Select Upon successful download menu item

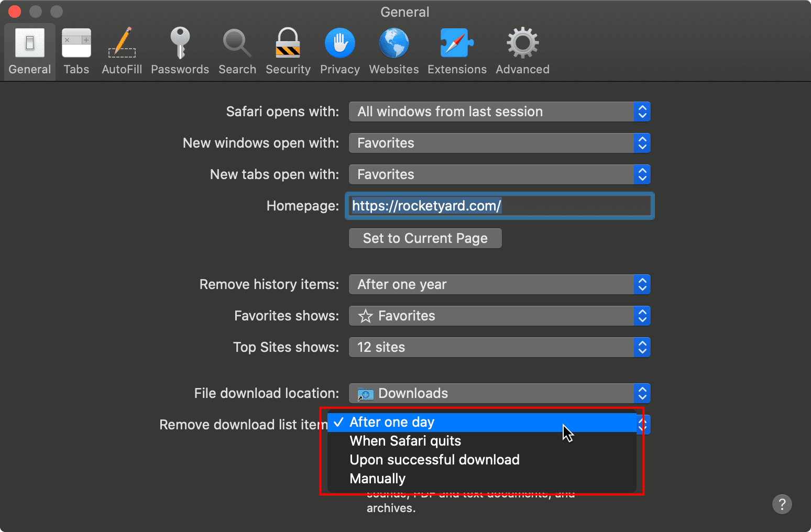[x=434, y=460]
